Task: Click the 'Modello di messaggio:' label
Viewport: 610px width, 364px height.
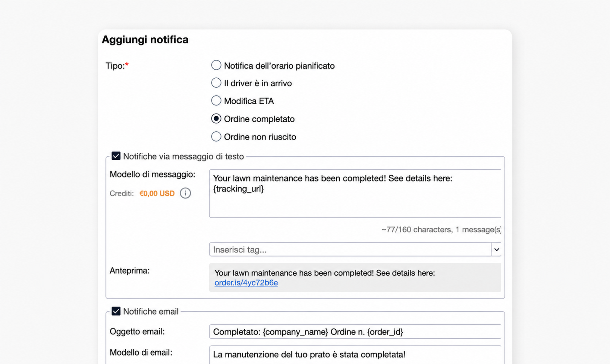Action: tap(152, 174)
